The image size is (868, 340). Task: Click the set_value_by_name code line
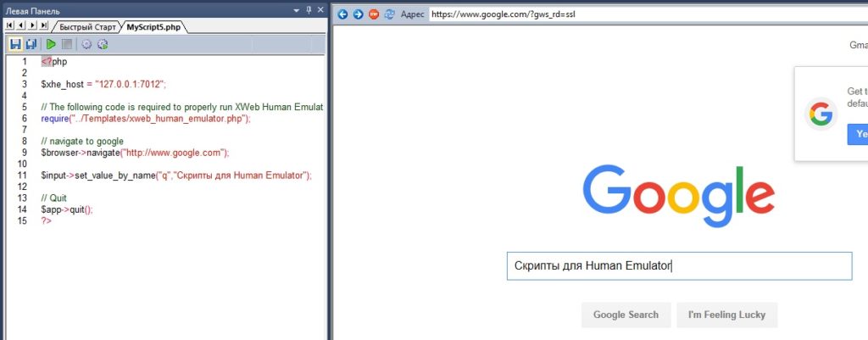[x=176, y=176]
